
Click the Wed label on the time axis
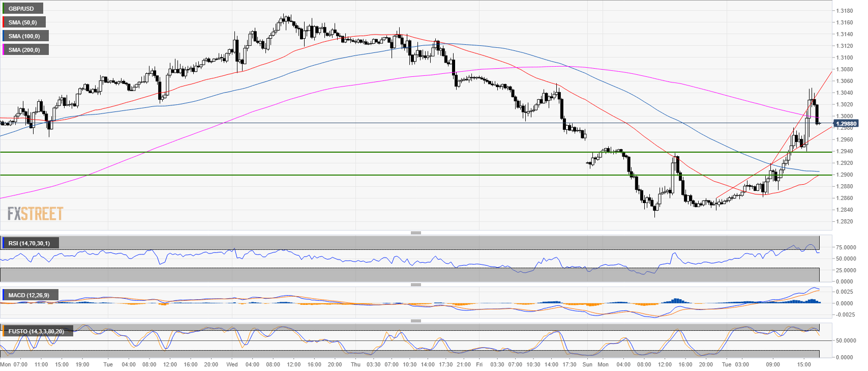point(232,364)
